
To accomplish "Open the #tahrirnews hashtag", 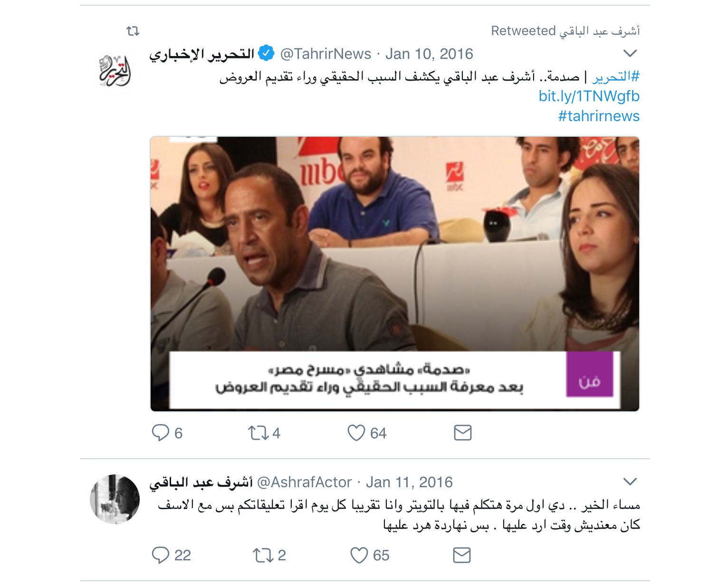I will coord(598,116).
